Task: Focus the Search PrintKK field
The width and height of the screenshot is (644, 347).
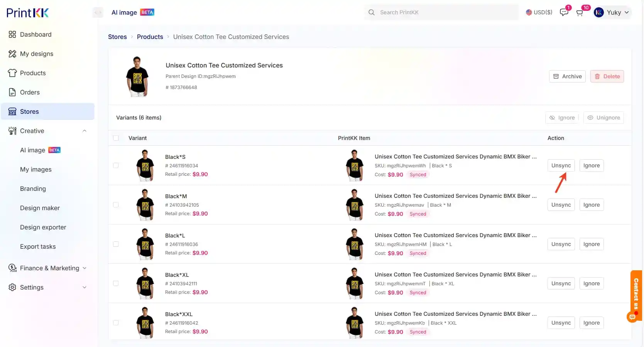Action: (x=441, y=12)
